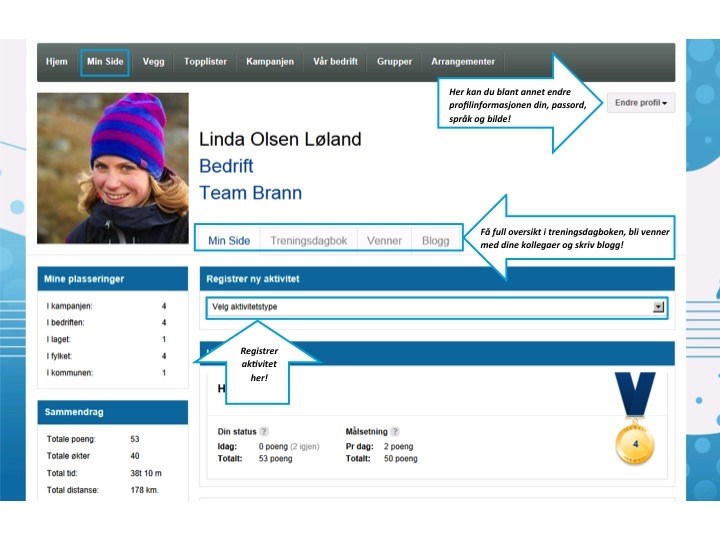Switch to the Venner tab
This screenshot has height=540, width=720.
point(384,241)
